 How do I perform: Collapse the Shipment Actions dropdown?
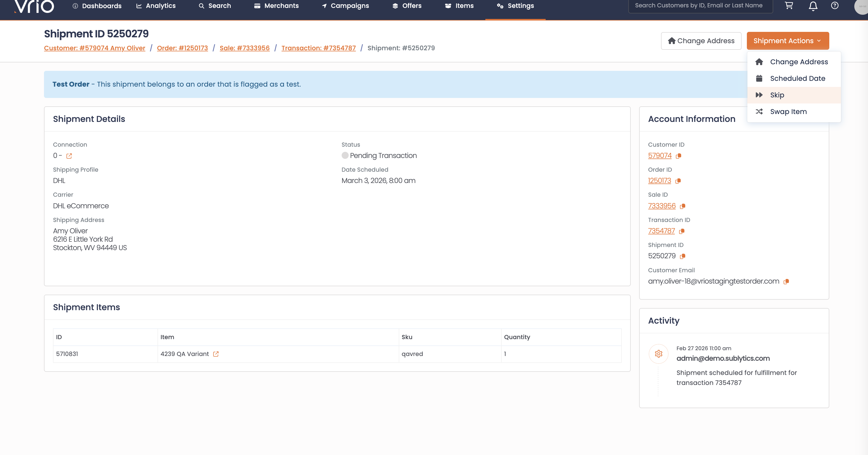tap(787, 41)
